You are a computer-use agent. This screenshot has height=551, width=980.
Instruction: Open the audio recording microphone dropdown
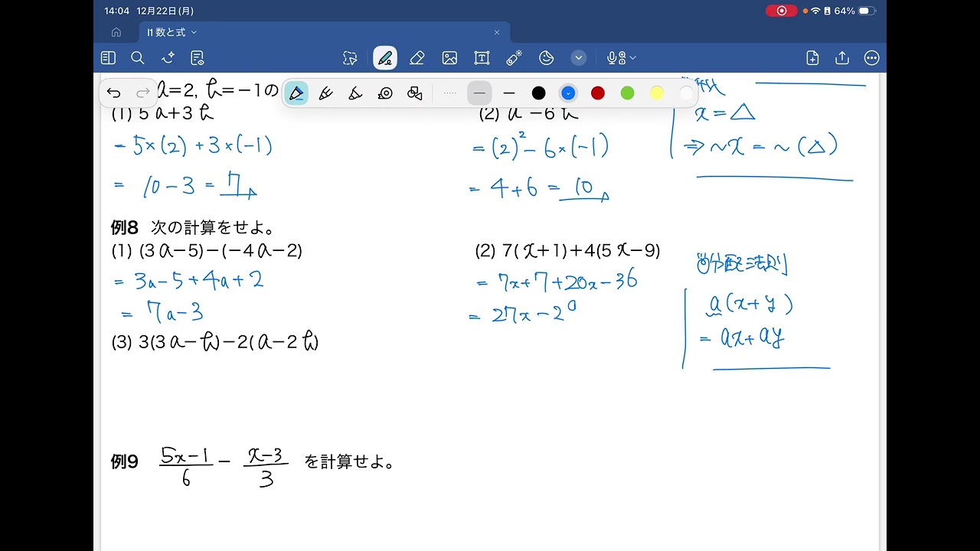tap(621, 58)
